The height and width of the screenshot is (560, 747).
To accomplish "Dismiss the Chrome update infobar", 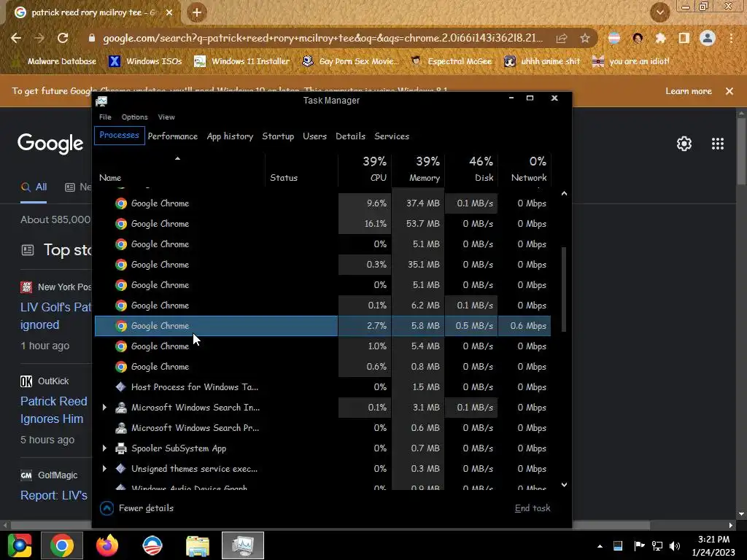I will [729, 91].
